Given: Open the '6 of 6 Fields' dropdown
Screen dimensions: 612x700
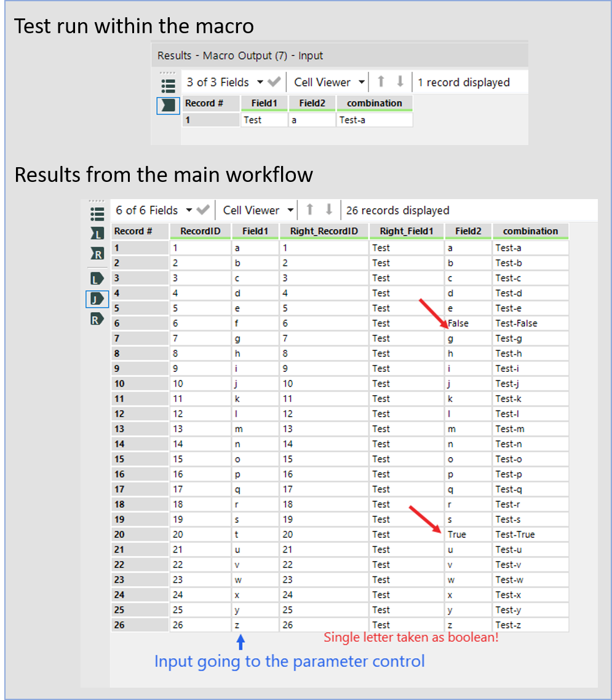Looking at the screenshot, I should 189,210.
